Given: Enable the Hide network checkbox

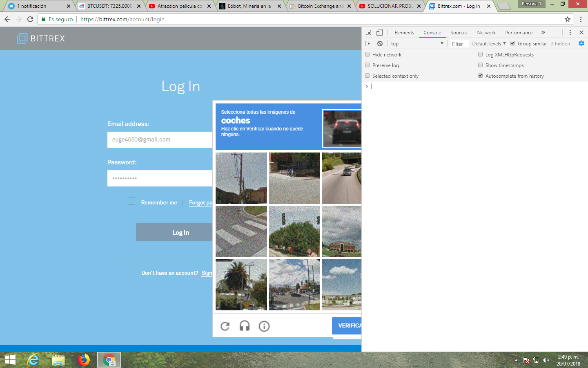Looking at the screenshot, I should pos(367,54).
